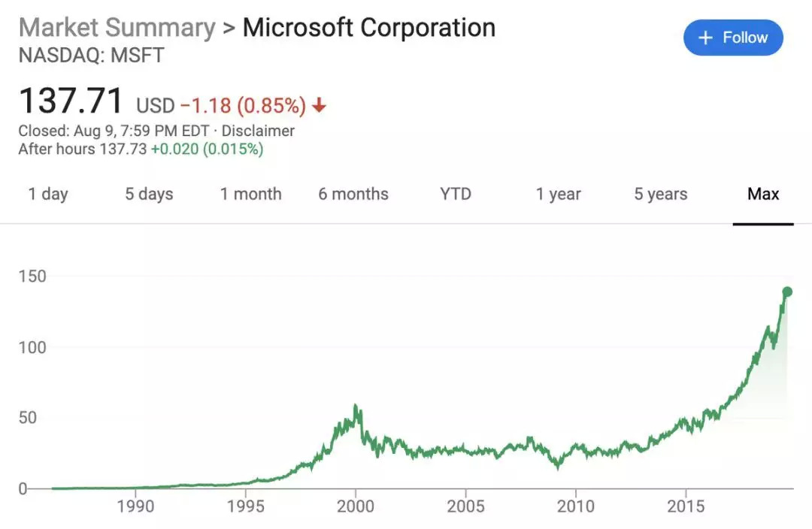Click the 2000 x-axis label

[x=356, y=506]
